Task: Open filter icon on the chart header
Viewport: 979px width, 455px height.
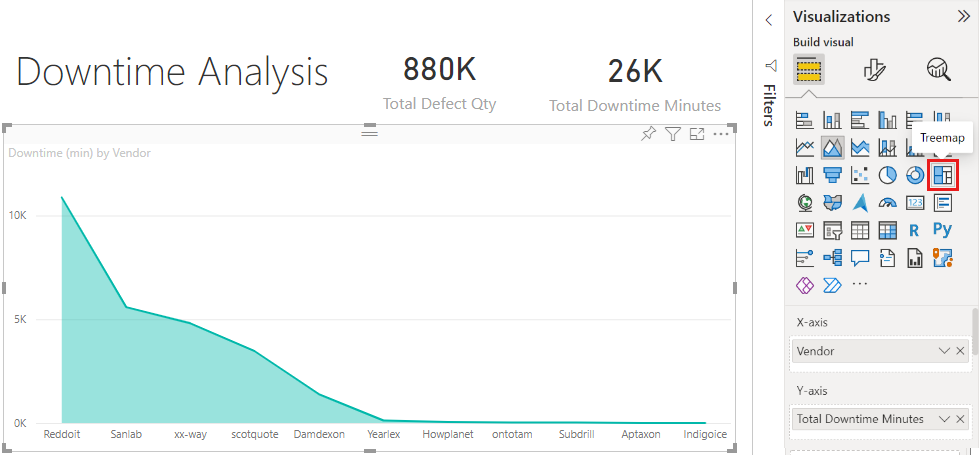Action: 672,134
